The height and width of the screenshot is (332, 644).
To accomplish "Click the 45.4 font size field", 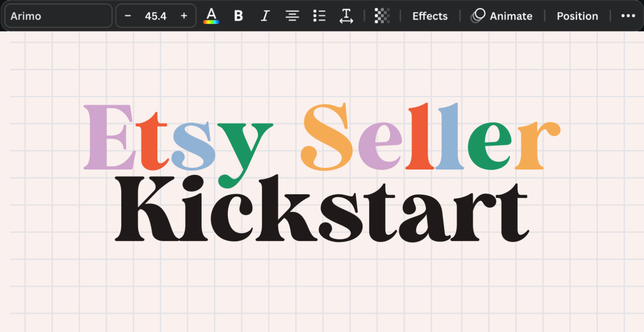I will 156,16.
